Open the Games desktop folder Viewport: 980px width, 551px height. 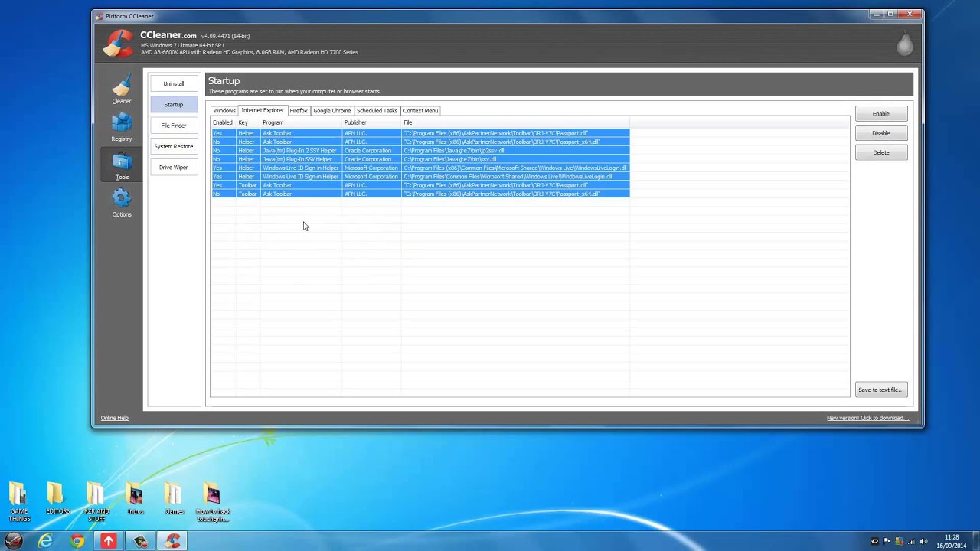[x=175, y=499]
